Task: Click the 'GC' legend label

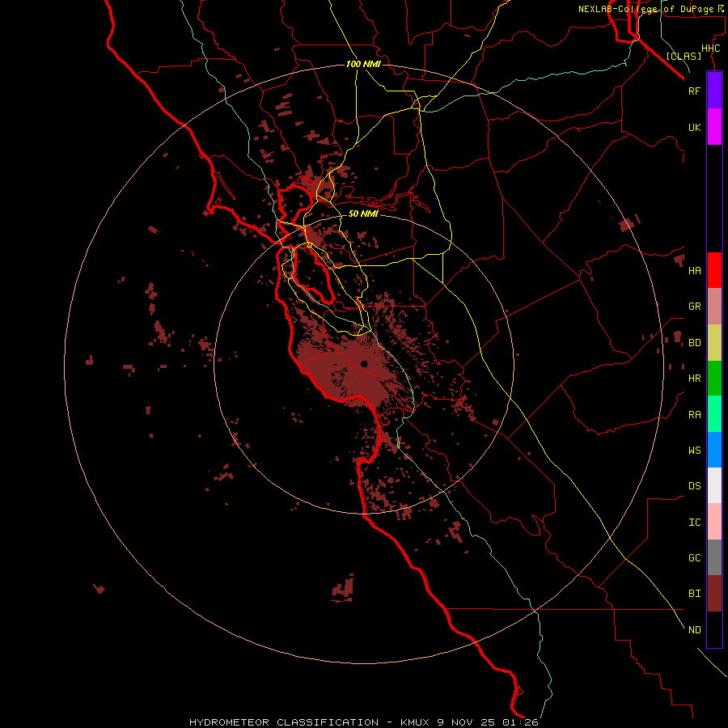Action: click(x=695, y=558)
